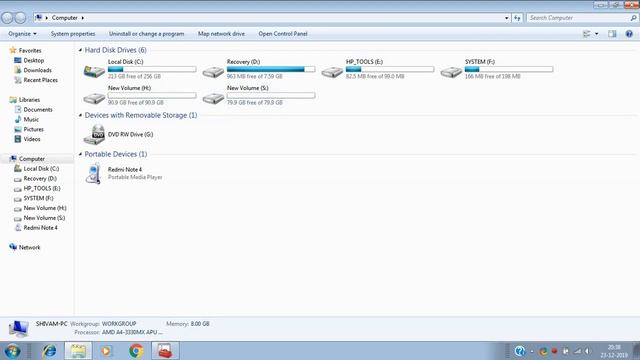Select SYSTEM (F:) in sidebar tree
Screen dimensions: 640x360
[x=38, y=198]
